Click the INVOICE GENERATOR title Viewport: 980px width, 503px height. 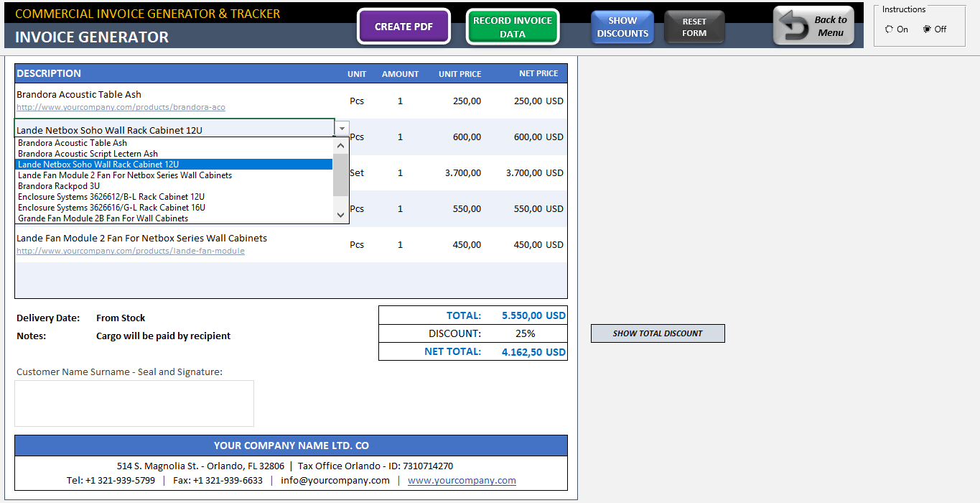pyautogui.click(x=92, y=37)
